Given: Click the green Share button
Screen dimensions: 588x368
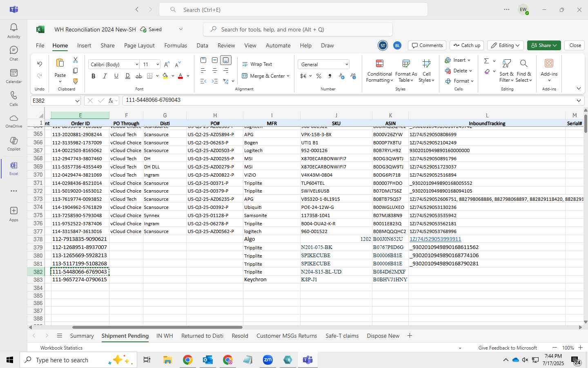Looking at the screenshot, I should (544, 45).
